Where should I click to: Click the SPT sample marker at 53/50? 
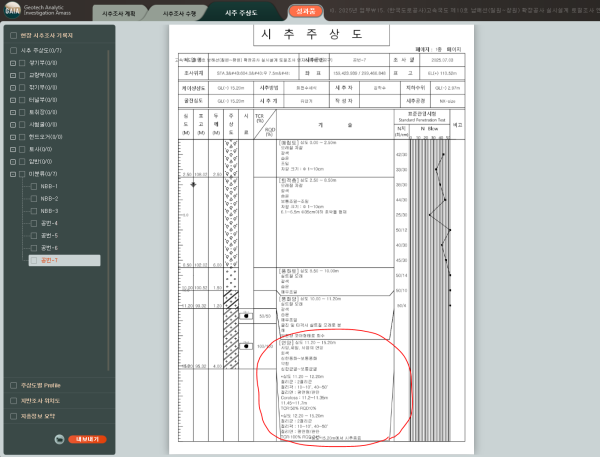[x=246, y=316]
